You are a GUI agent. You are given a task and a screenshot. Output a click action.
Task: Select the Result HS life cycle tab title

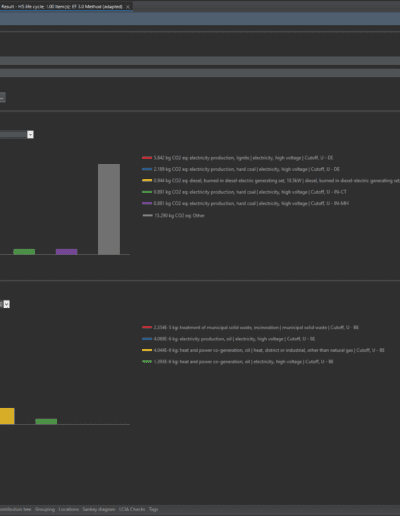(62, 7)
